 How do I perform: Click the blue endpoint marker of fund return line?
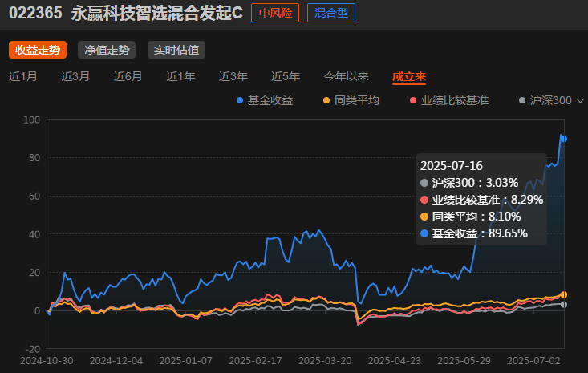pos(563,139)
